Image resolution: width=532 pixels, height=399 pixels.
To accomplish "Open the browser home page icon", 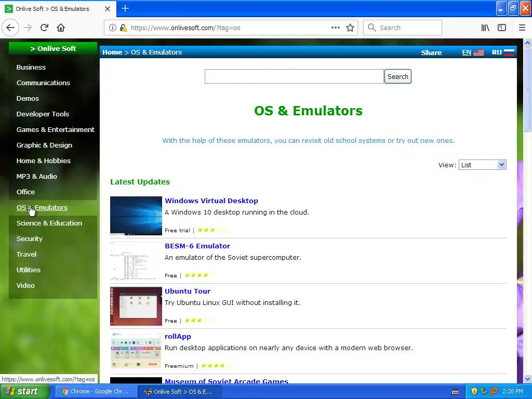I will coord(61,28).
